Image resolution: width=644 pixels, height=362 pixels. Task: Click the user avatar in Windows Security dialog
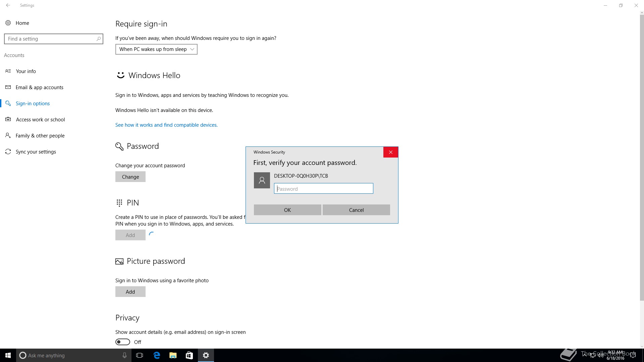pos(262,180)
